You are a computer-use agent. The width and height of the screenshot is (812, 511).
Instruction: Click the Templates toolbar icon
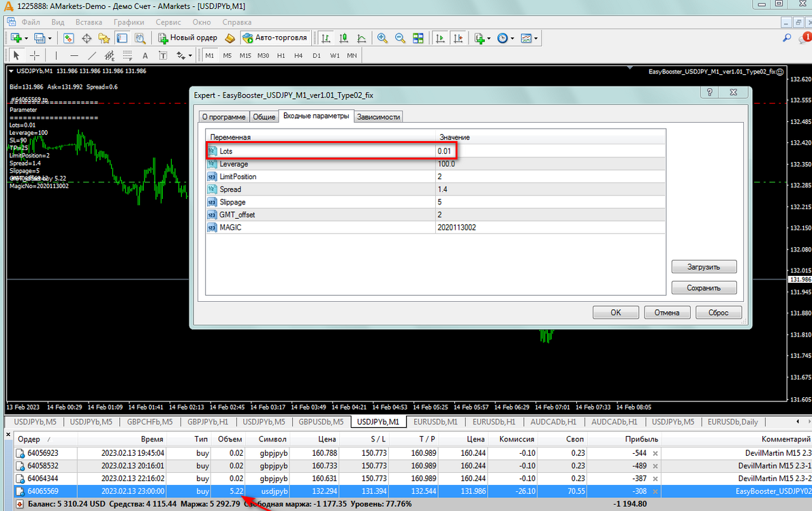(526, 37)
